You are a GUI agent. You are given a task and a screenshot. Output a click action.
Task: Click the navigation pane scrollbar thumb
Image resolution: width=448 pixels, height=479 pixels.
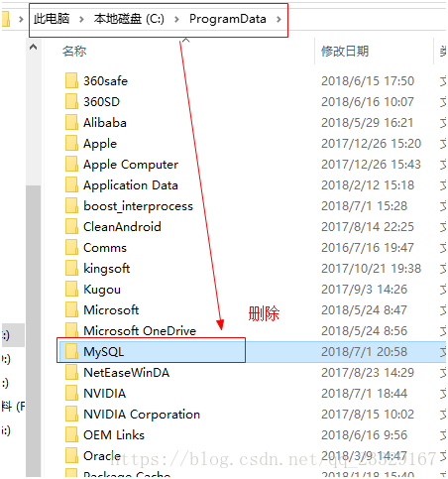tap(33, 330)
